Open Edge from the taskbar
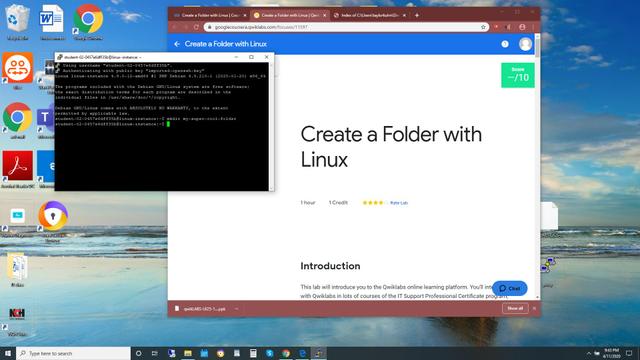This screenshot has height=360, width=640. click(302, 353)
